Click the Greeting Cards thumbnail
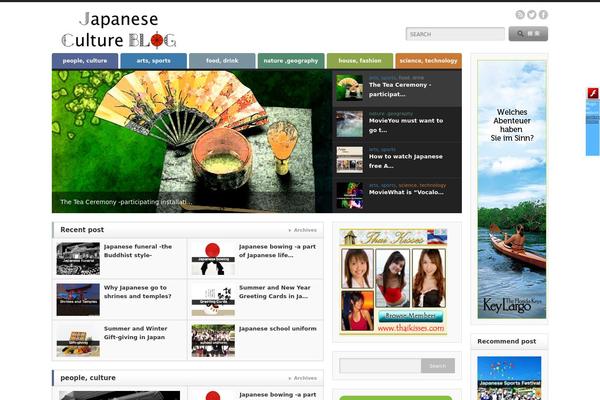 pyautogui.click(x=213, y=299)
